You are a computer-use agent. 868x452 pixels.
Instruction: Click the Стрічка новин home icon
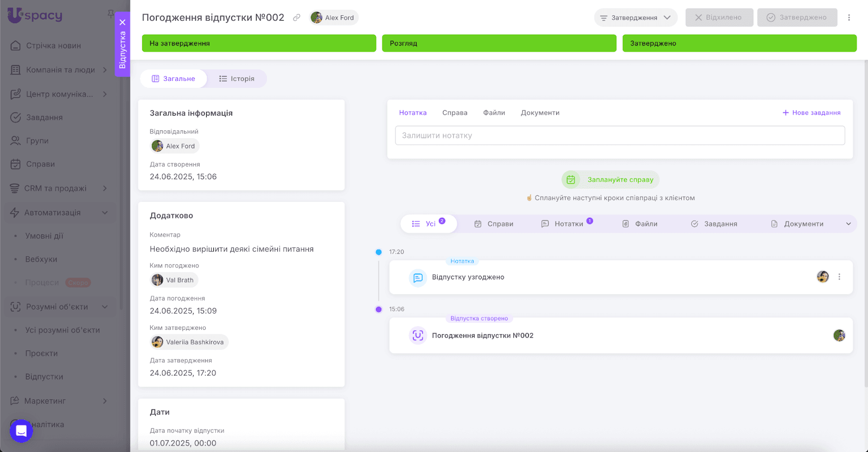(x=16, y=46)
